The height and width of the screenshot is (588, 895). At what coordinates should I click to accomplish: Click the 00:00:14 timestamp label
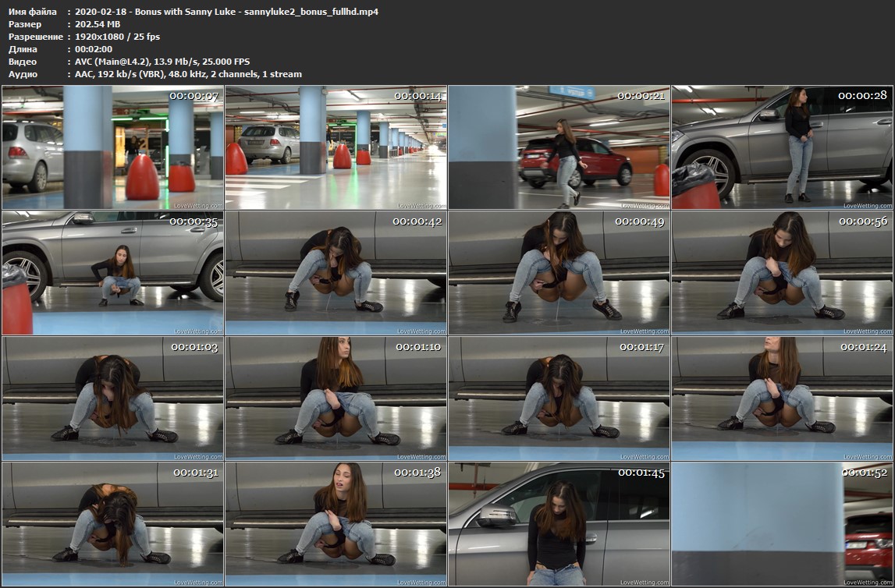(418, 96)
